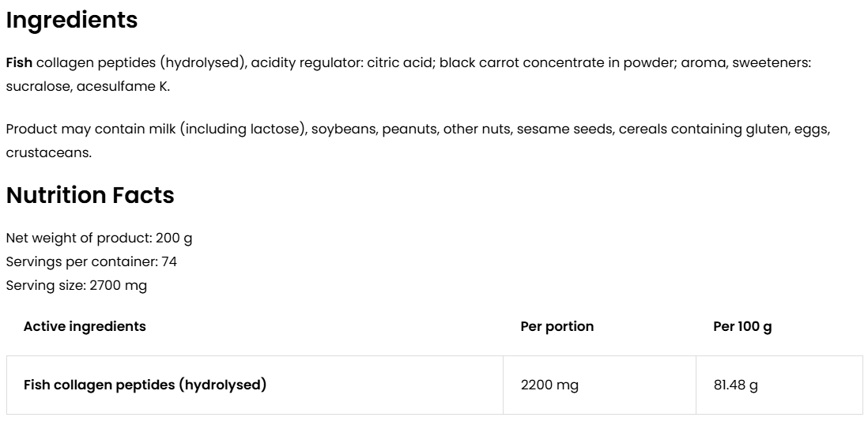The height and width of the screenshot is (421, 868).
Task: Click the Nutrition Facts heading
Action: (90, 195)
